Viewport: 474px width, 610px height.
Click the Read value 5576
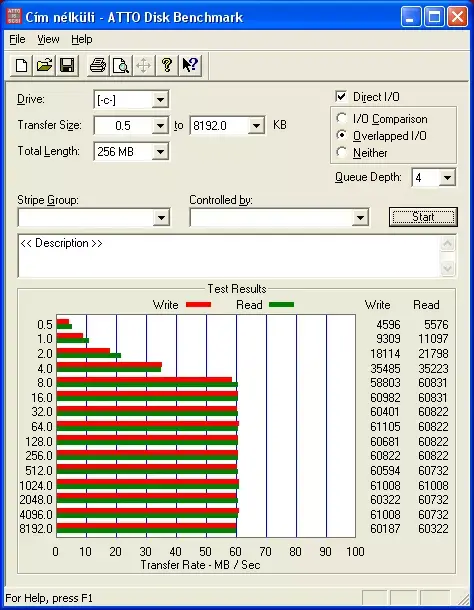pos(436,324)
